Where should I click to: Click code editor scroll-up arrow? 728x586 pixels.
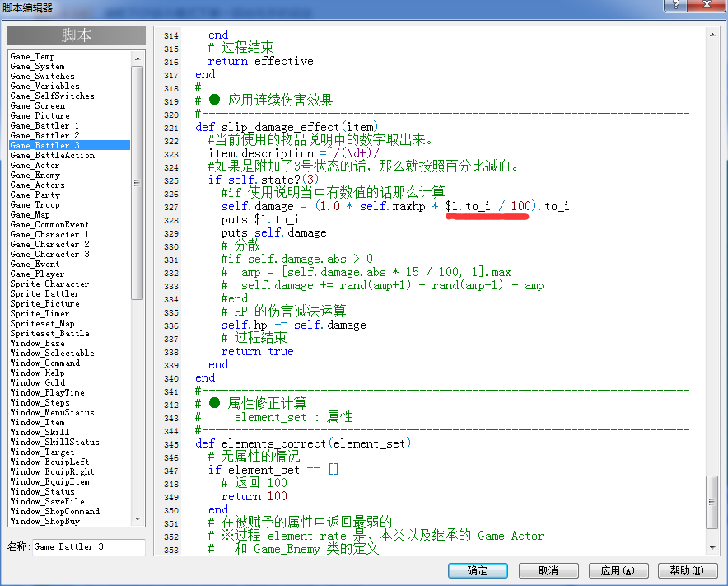[x=712, y=35]
